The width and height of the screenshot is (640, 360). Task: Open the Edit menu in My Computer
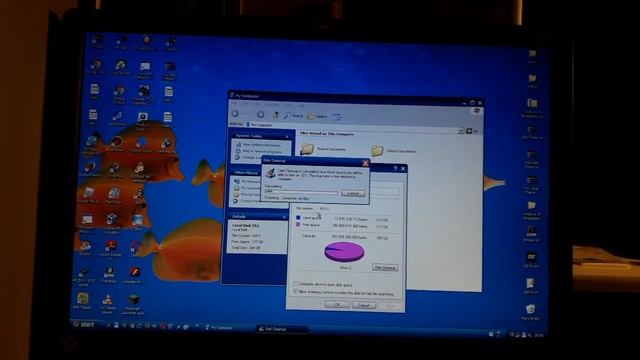pyautogui.click(x=245, y=104)
